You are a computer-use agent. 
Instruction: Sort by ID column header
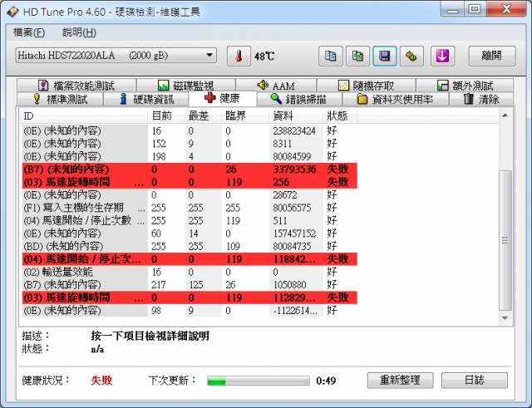coord(84,116)
